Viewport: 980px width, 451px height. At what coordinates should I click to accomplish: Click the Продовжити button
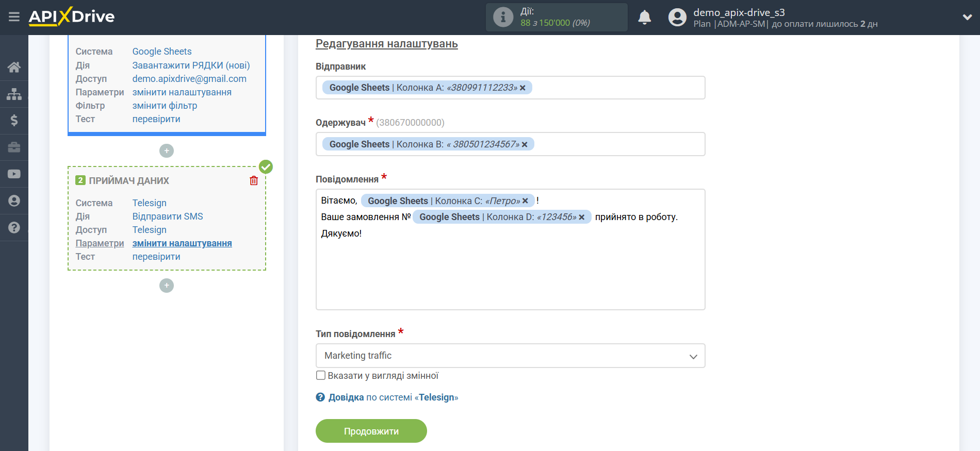371,431
